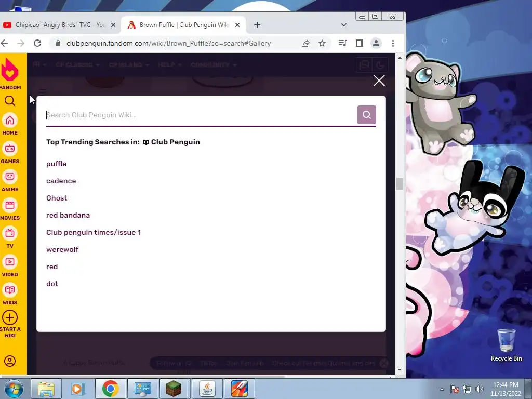Go forward in browser history
532x399 pixels.
pos(21,43)
